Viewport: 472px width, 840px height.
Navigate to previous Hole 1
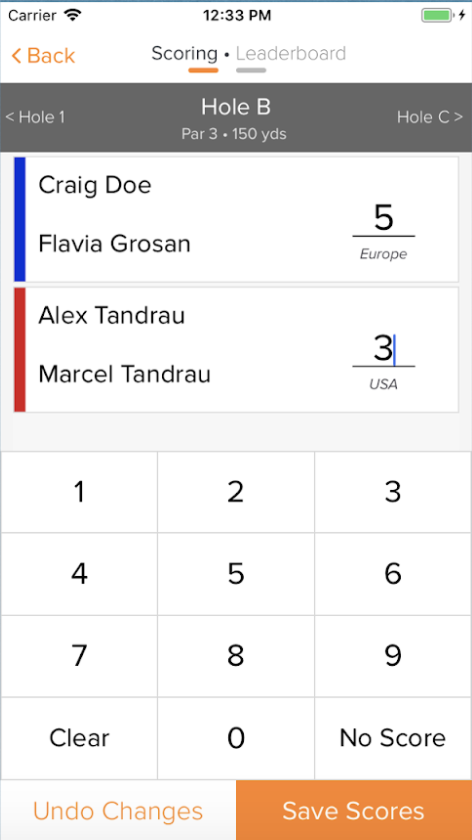click(35, 117)
